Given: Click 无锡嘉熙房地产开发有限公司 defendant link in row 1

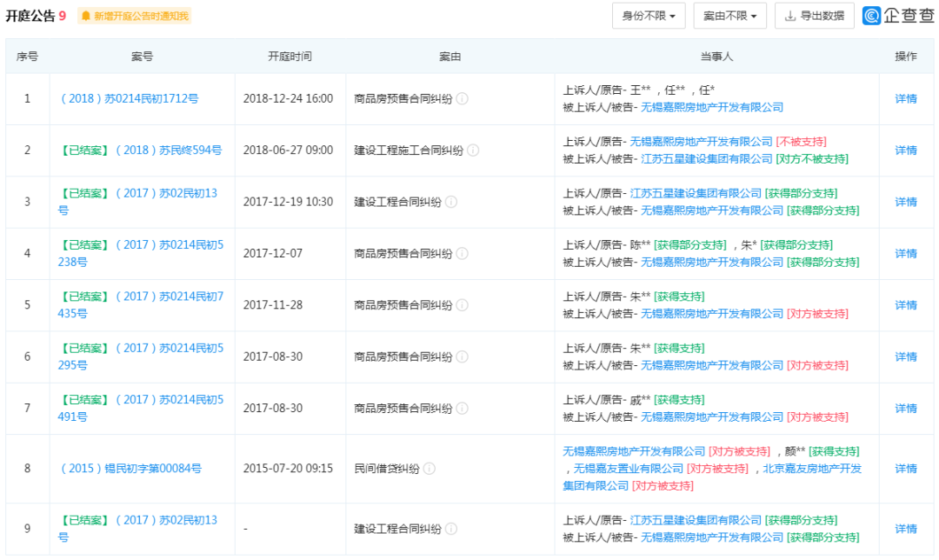Looking at the screenshot, I should 712,107.
